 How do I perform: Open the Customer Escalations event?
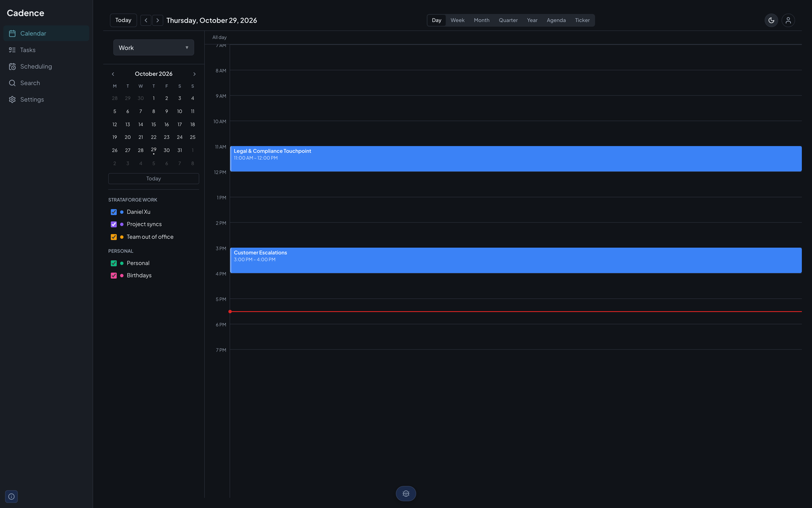tap(516, 260)
